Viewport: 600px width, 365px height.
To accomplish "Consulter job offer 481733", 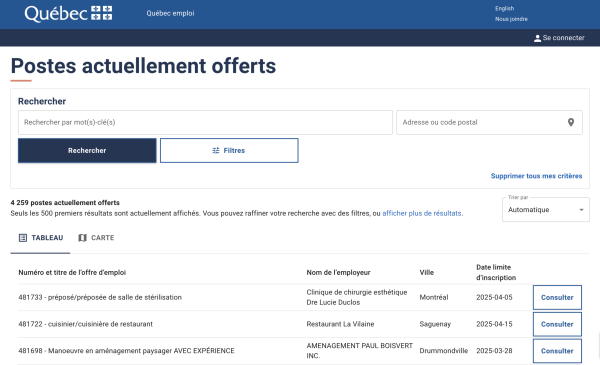I will pyautogui.click(x=557, y=298).
